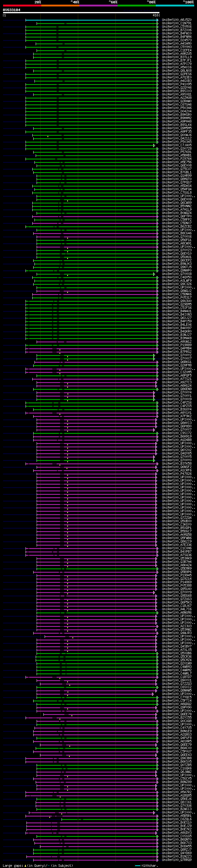Click the red 20% identity legend segment

coord(22,6)
